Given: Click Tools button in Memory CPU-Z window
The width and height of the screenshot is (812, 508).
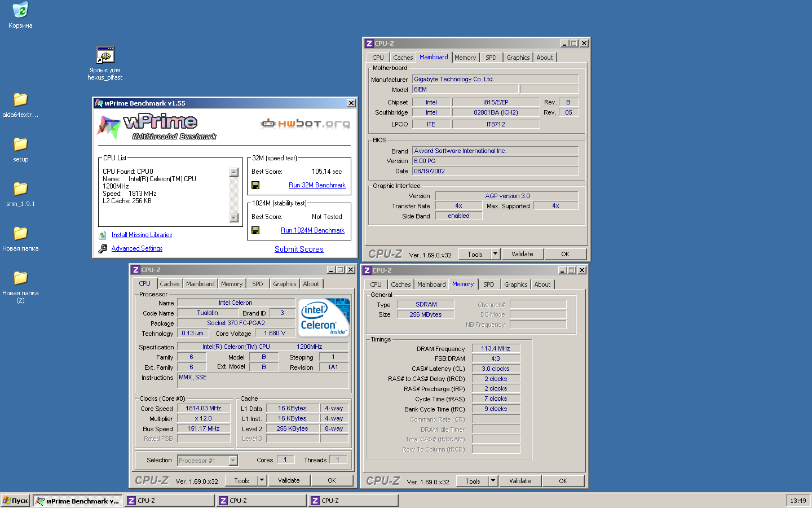Looking at the screenshot, I should pos(473,481).
